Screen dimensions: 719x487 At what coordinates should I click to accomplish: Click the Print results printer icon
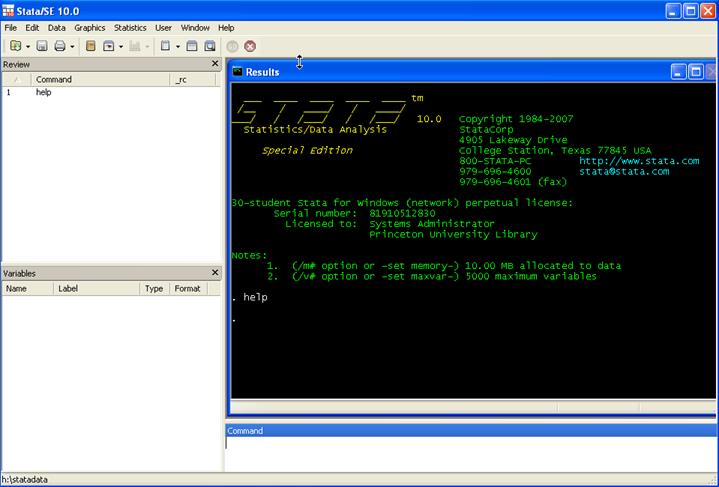click(x=59, y=46)
